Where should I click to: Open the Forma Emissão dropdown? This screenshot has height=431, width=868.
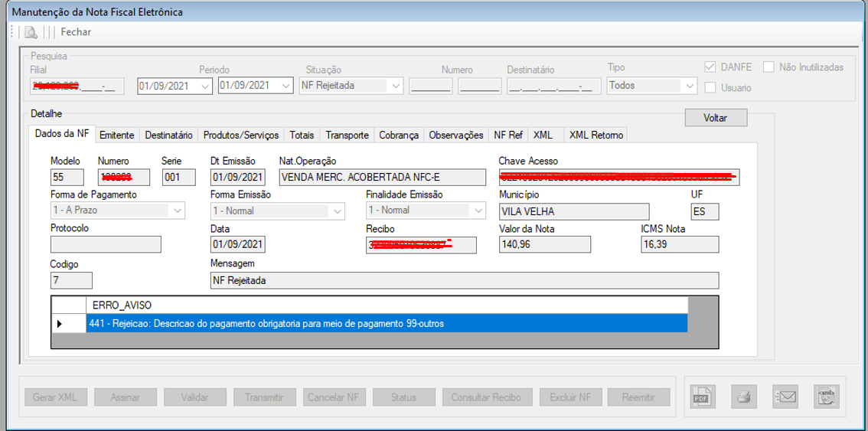pyautogui.click(x=337, y=211)
